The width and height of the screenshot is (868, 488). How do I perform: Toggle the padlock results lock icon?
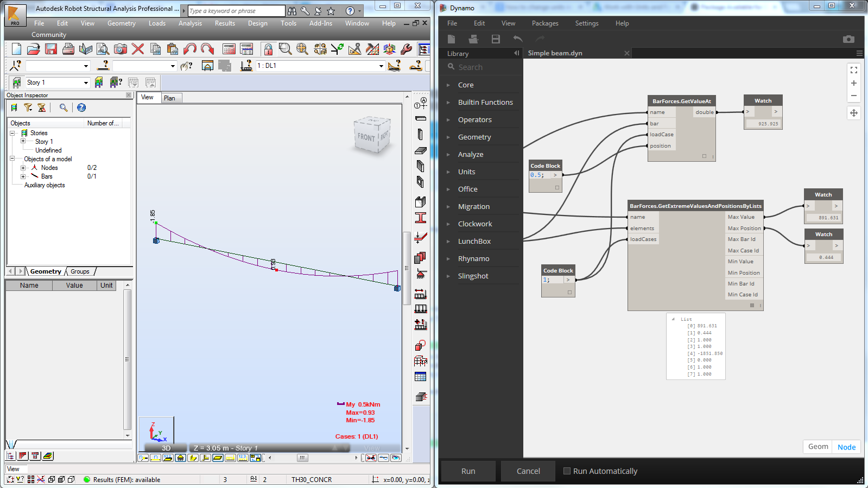point(268,49)
